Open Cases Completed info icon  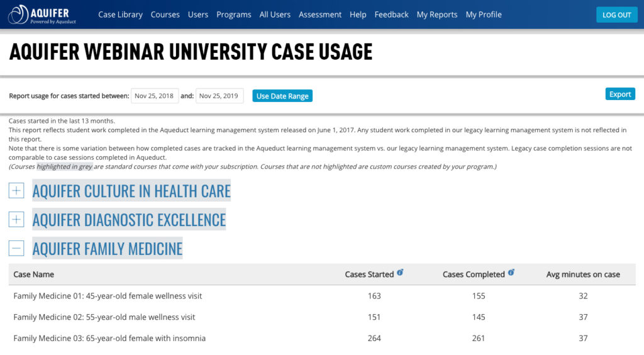click(x=511, y=273)
